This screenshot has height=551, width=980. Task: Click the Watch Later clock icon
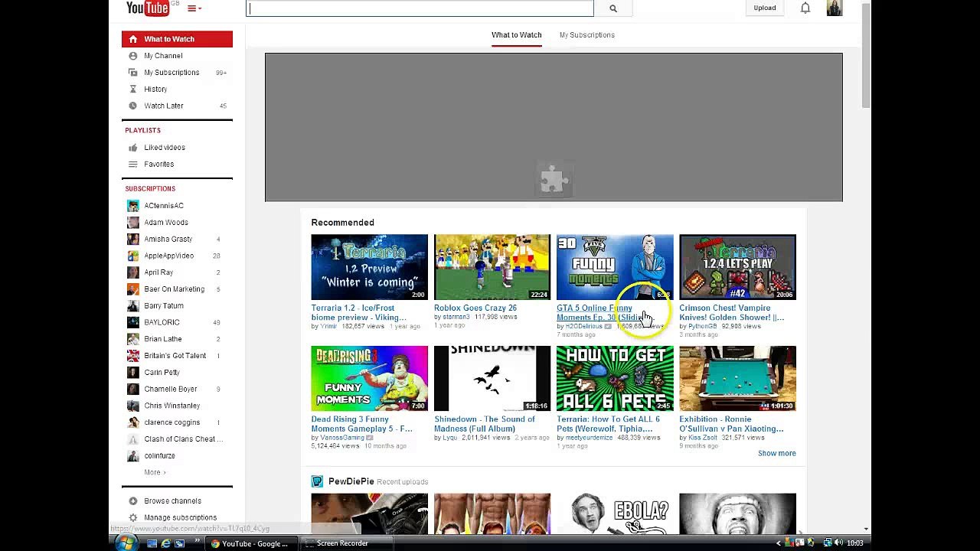coord(133,106)
